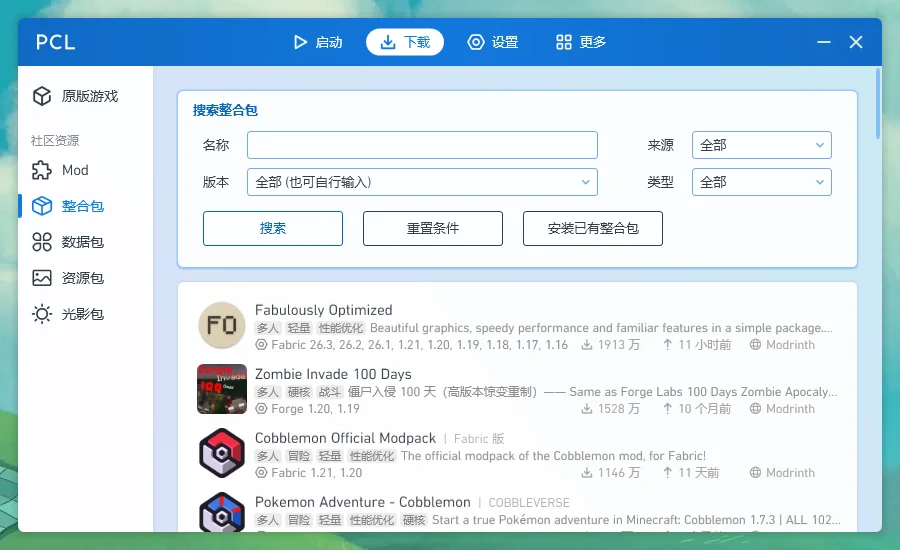
Task: Click the sun icon beside 光影包
Action: coord(42,314)
